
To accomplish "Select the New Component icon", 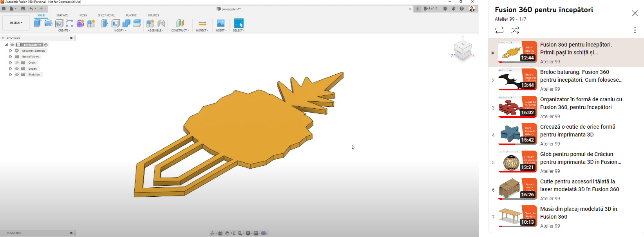I will 150,23.
